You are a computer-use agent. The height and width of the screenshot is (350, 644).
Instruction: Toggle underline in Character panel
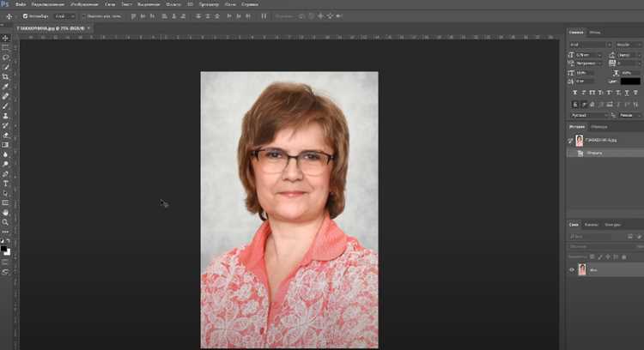[x=627, y=94]
